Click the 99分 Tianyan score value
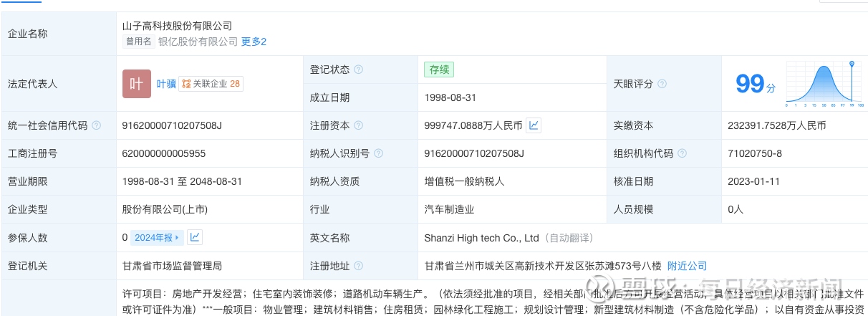This screenshot has width=868, height=316. (x=756, y=85)
